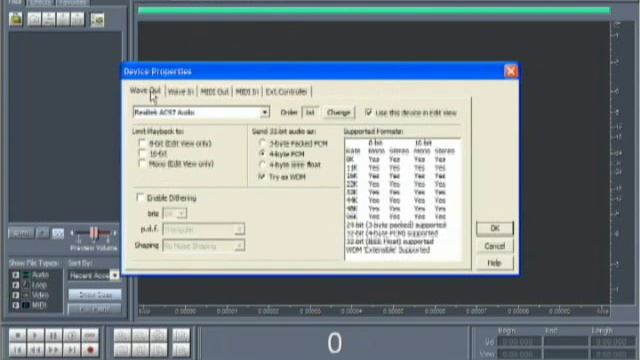640x360 pixels.
Task: Switch to the MIDI In tab
Action: pyautogui.click(x=247, y=91)
